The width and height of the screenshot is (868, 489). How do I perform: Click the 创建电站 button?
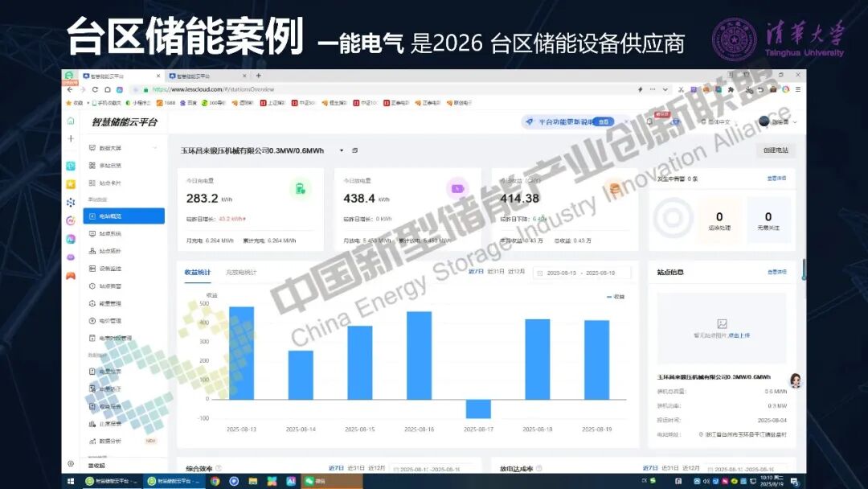[776, 150]
